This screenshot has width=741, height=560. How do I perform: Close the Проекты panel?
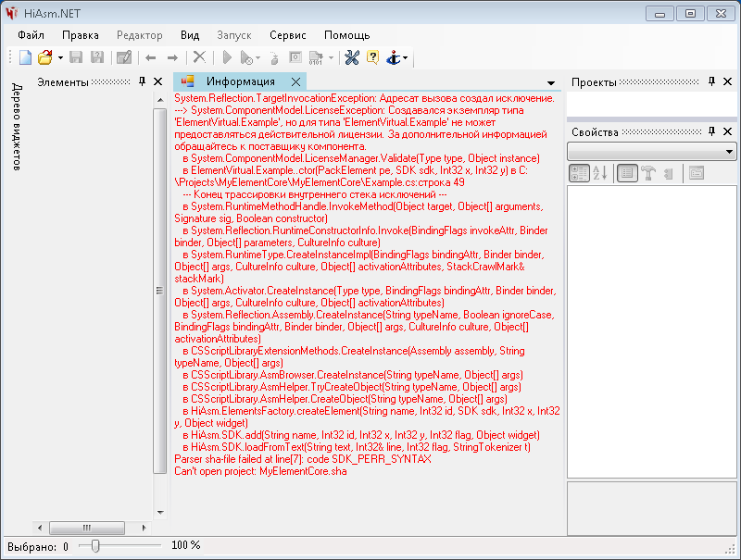pyautogui.click(x=728, y=81)
